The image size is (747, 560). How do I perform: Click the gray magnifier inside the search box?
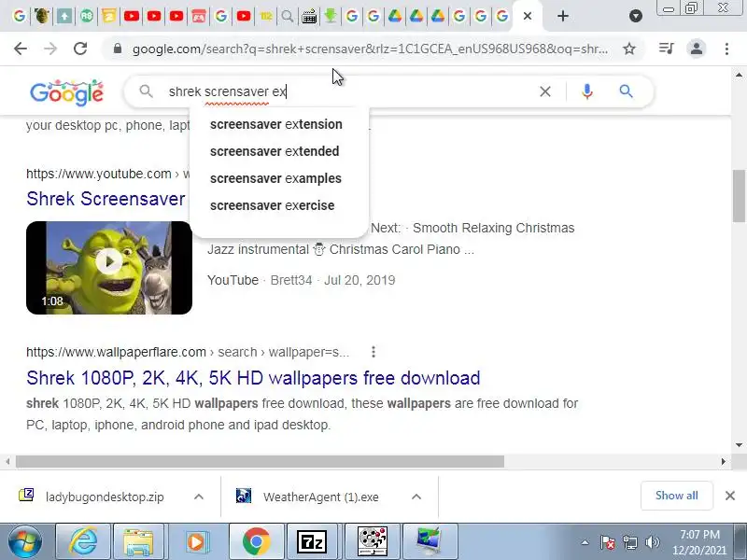tap(147, 91)
